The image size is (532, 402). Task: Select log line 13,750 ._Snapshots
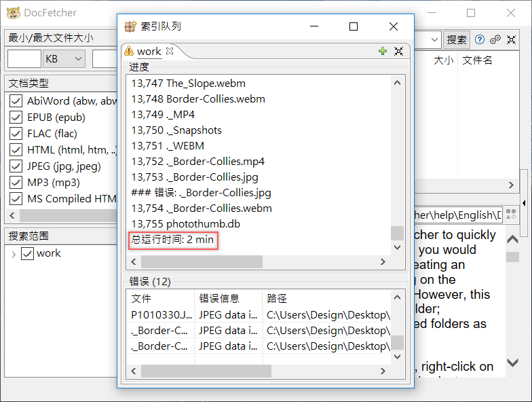(x=176, y=130)
